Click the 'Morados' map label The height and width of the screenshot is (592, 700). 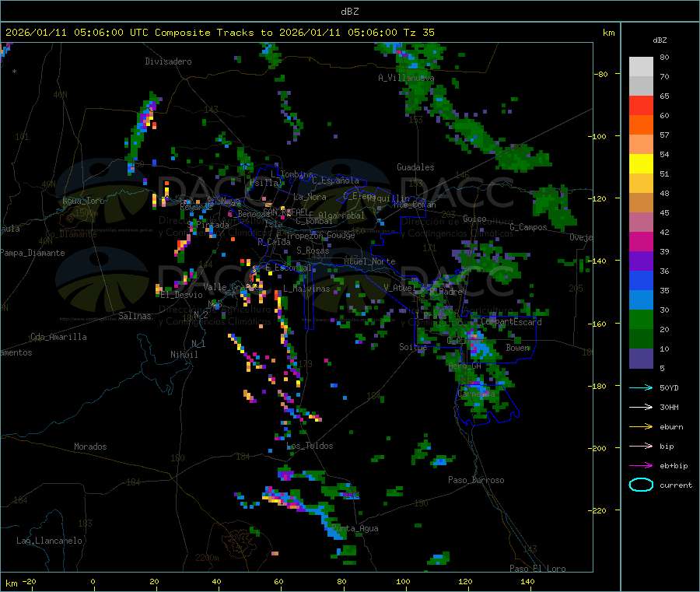pyautogui.click(x=90, y=447)
